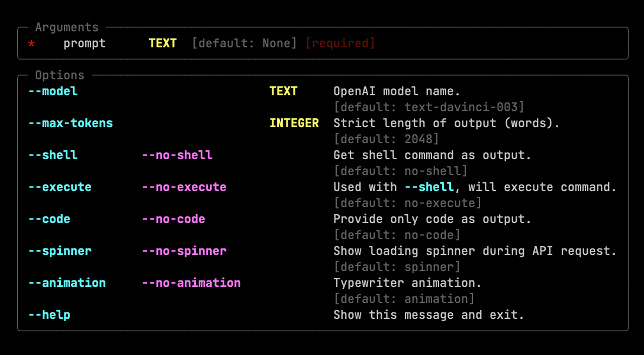Screen dimensions: 644x355
Task: Click the --help option
Action: [49, 315]
